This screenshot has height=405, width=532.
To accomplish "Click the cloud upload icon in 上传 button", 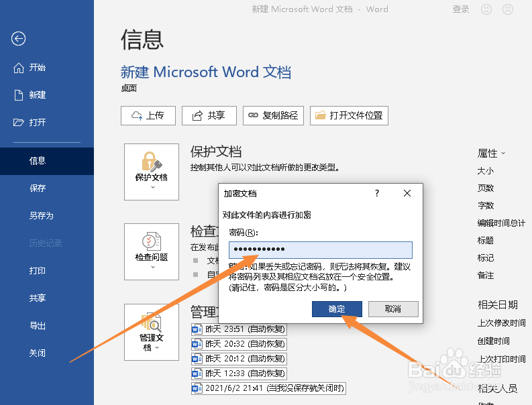I will 137,115.
